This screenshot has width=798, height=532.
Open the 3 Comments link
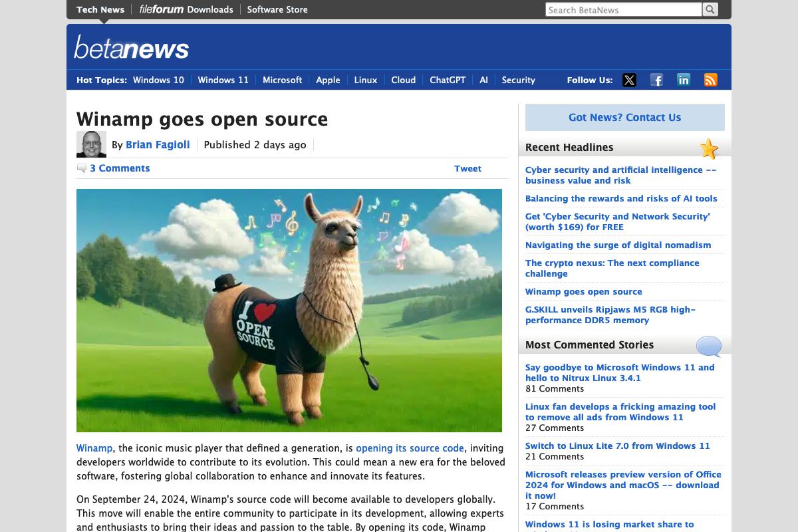coord(120,168)
